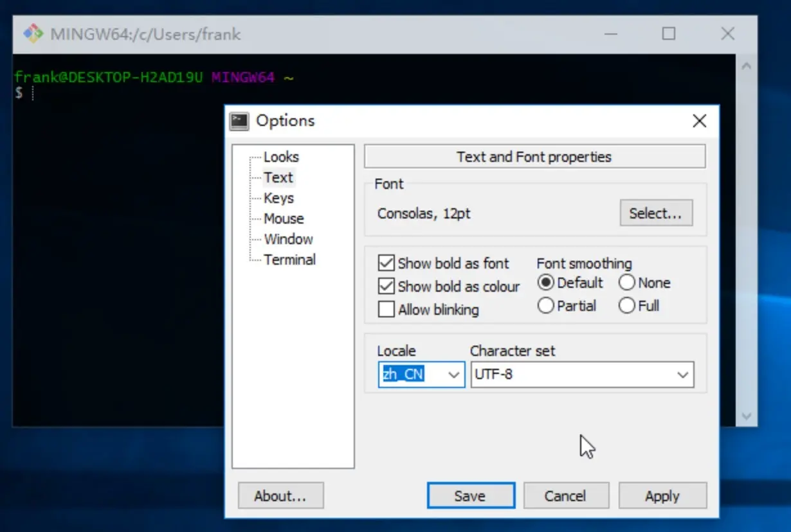Open the Looks settings category
The width and height of the screenshot is (791, 532).
(x=281, y=157)
